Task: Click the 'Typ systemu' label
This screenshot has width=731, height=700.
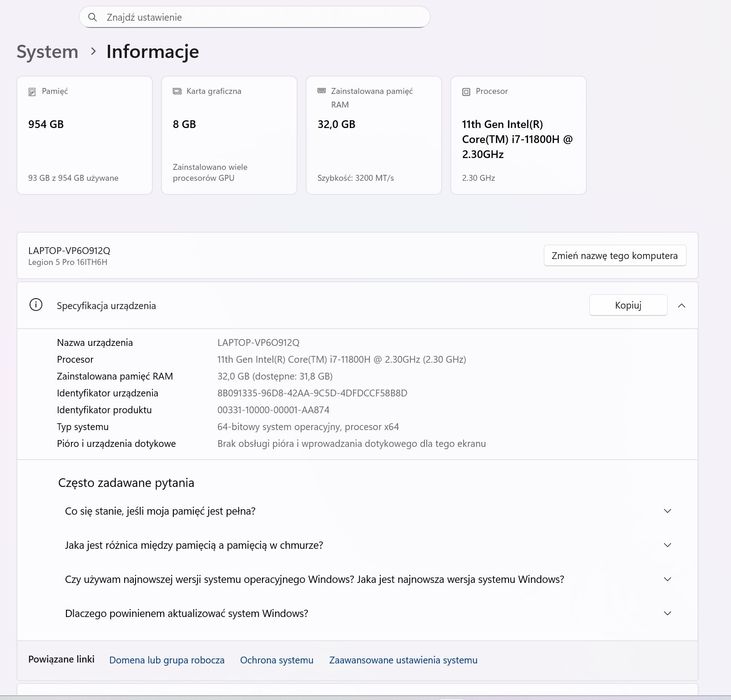Action: [x=83, y=427]
